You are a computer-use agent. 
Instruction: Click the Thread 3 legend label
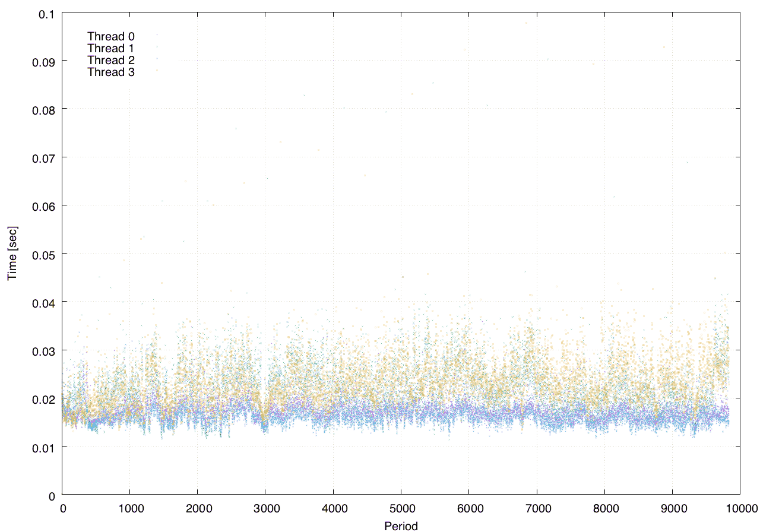tap(111, 72)
